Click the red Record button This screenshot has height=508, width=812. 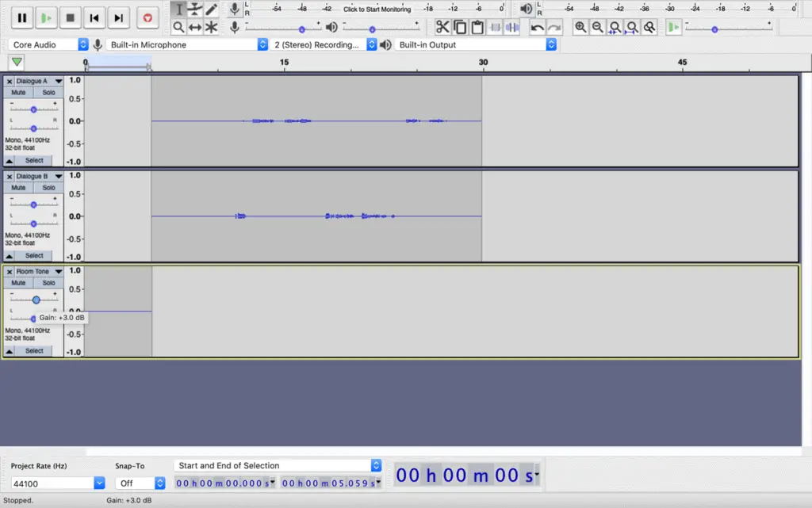(147, 18)
